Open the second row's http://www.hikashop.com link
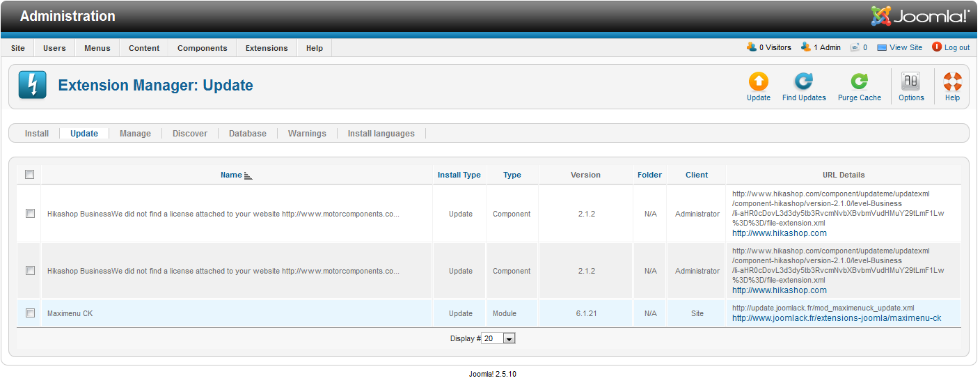 pyautogui.click(x=780, y=290)
